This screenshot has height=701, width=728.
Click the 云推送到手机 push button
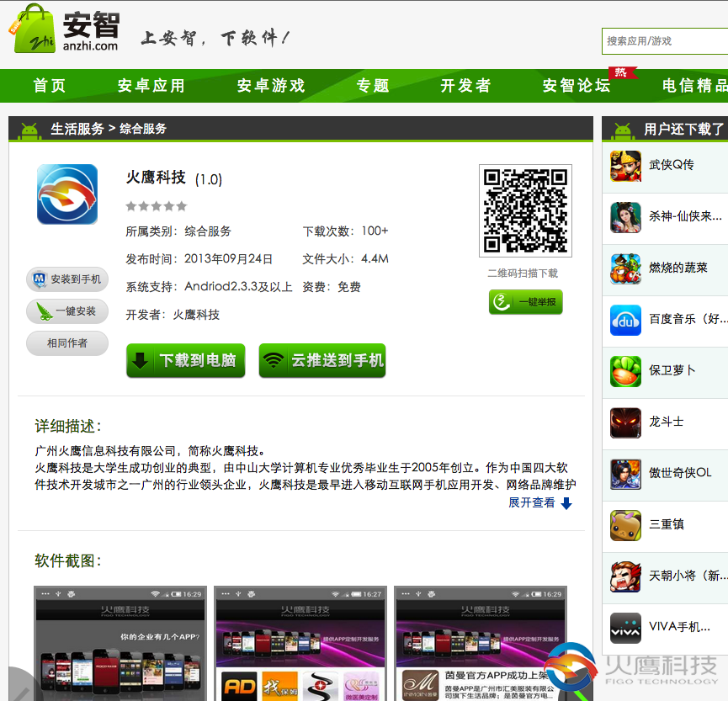click(x=322, y=360)
